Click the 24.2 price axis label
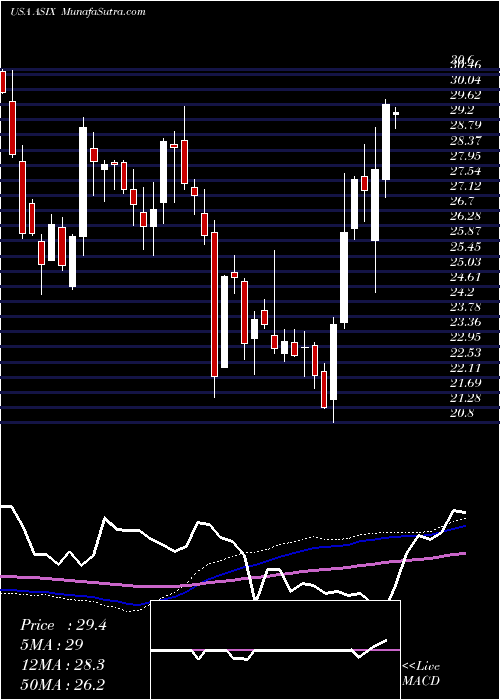The image size is (500, 700). (464, 292)
